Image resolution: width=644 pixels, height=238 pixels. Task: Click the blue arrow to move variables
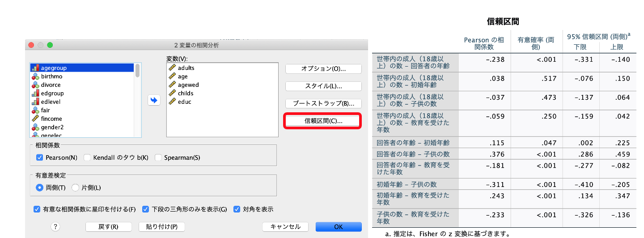[x=154, y=100]
